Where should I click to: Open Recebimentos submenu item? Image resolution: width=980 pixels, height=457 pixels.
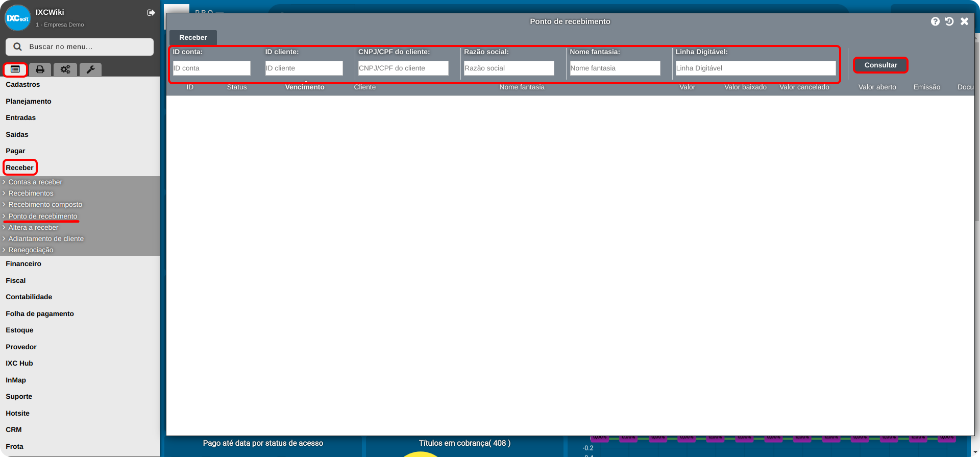pos(31,194)
